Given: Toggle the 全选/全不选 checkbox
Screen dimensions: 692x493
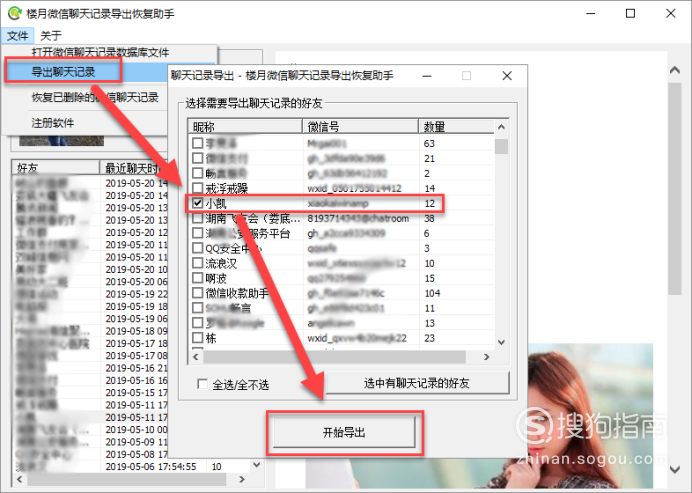Looking at the screenshot, I should tap(203, 384).
